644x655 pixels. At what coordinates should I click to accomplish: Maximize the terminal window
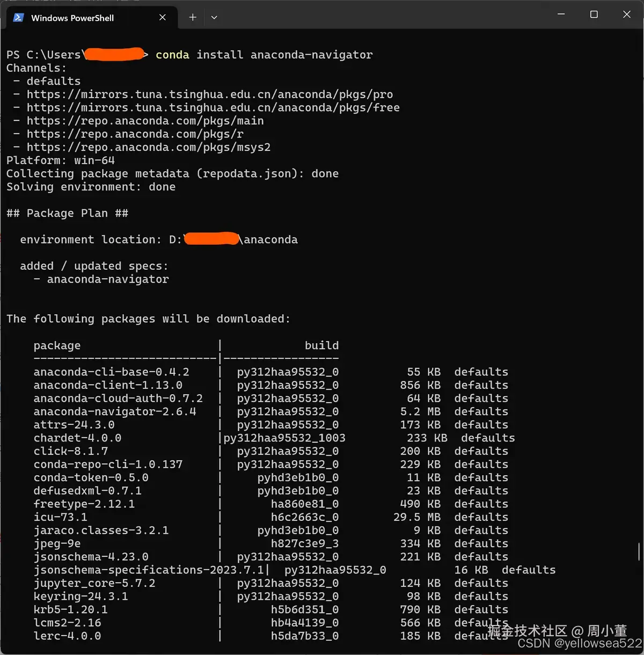point(594,14)
